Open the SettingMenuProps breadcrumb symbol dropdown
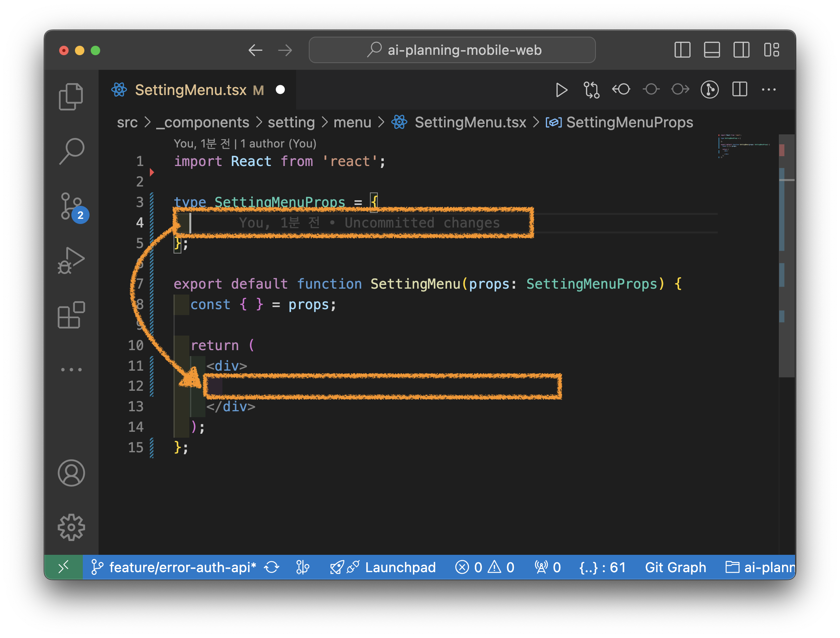This screenshot has height=638, width=840. tap(629, 123)
